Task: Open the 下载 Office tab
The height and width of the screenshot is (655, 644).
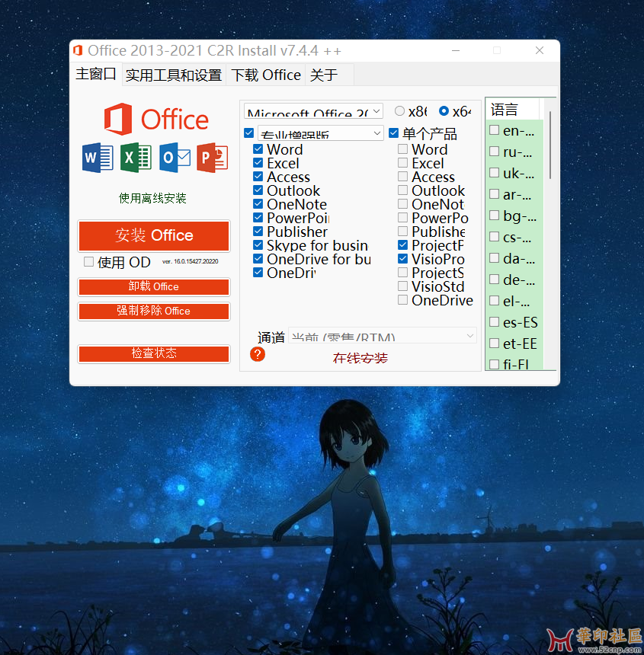Action: click(266, 75)
